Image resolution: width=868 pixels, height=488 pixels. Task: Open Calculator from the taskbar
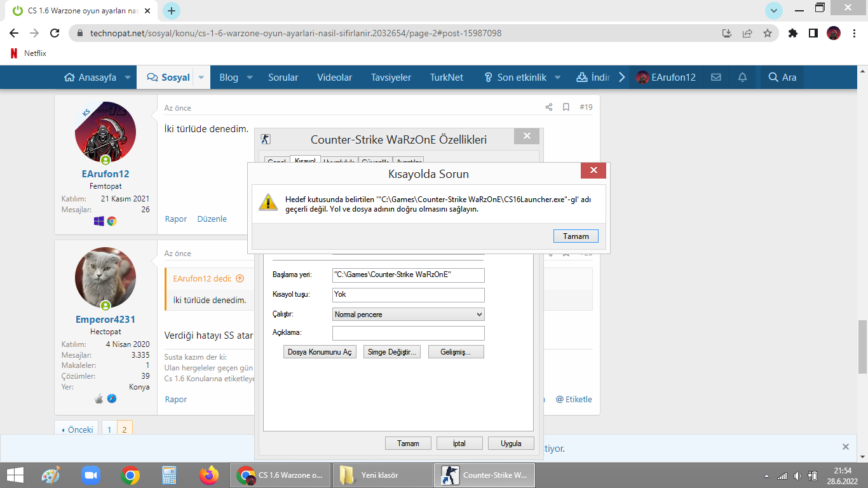(x=169, y=475)
